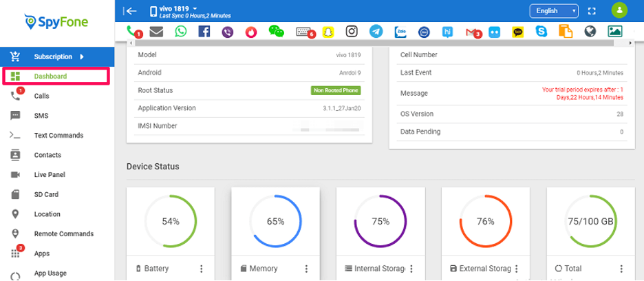This screenshot has width=644, height=281.
Task: Click the Internal Storage 75% ring
Action: point(380,221)
